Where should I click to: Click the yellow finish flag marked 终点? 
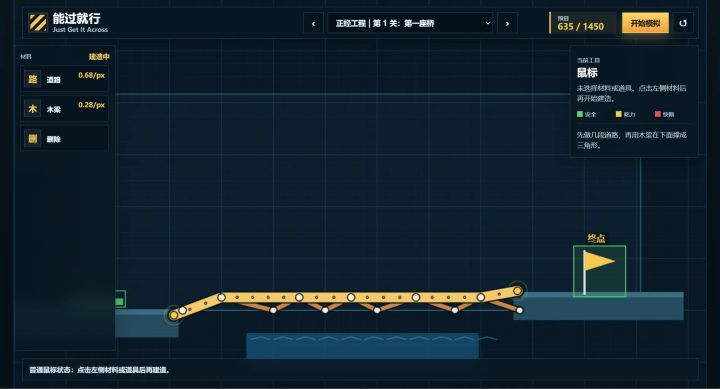[x=599, y=271]
